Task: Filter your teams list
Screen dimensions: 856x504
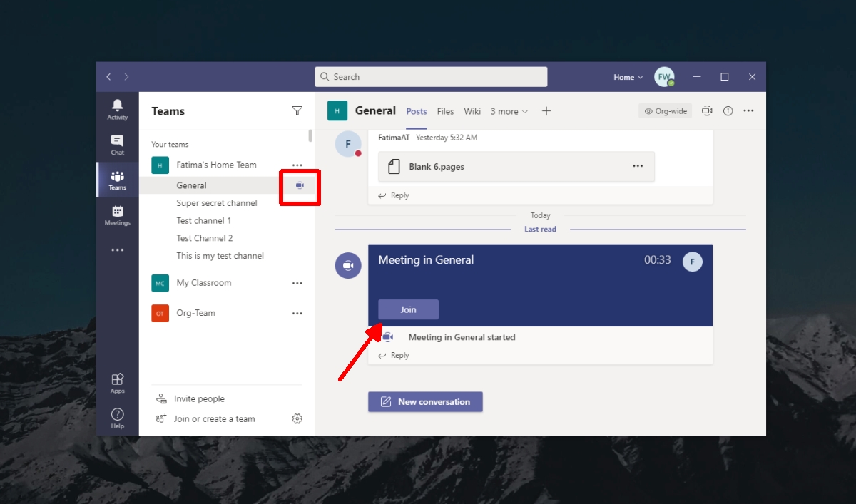Action: (297, 111)
